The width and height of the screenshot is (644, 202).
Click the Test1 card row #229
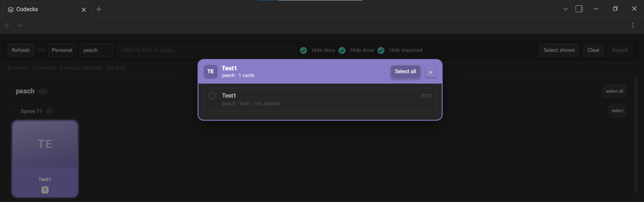320,100
